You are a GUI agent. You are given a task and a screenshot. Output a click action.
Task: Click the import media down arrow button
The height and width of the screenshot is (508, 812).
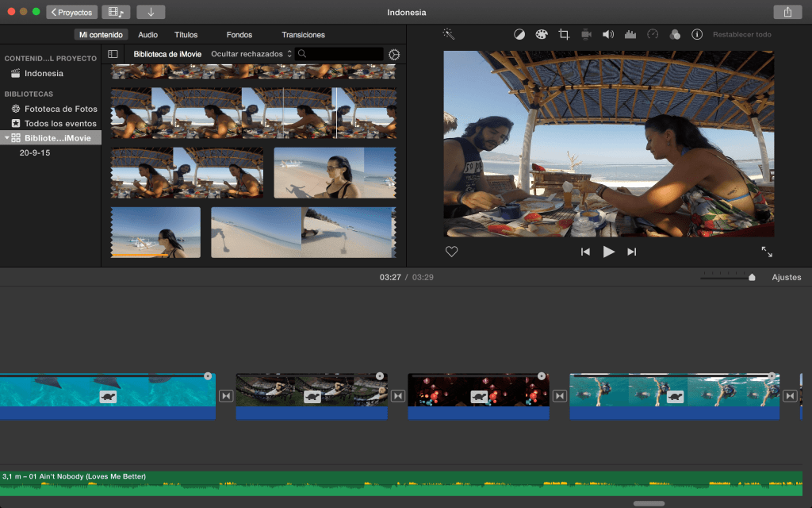click(x=151, y=12)
